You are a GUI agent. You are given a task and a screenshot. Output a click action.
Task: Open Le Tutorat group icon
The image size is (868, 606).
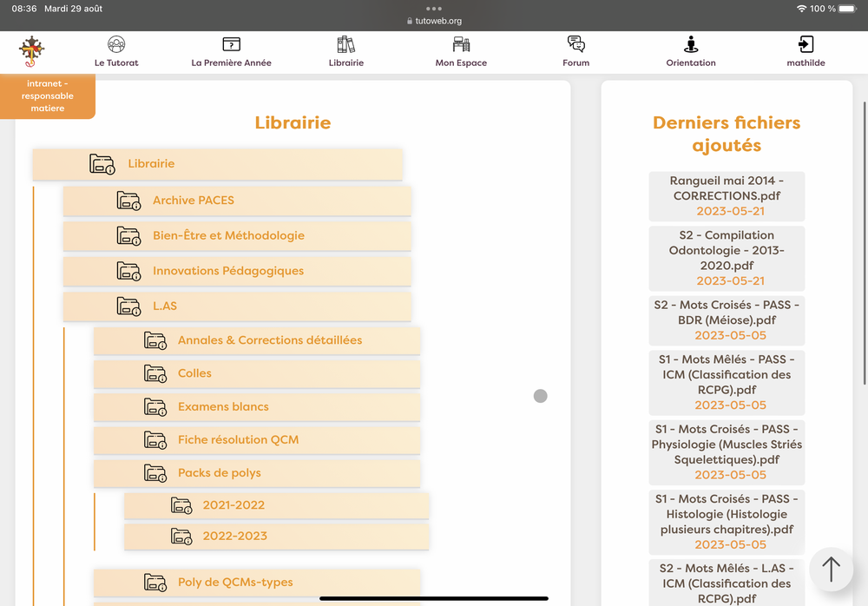(x=116, y=44)
